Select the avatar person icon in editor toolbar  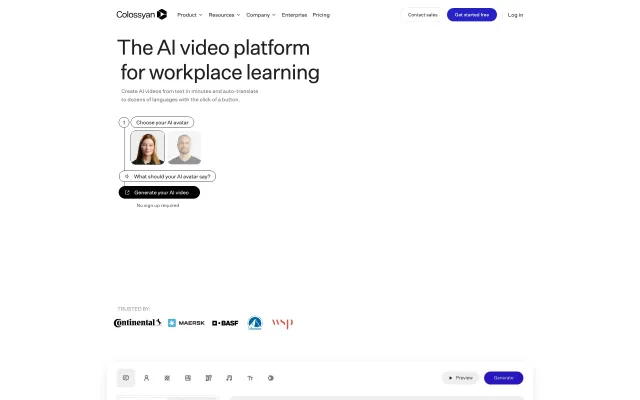pos(146,378)
